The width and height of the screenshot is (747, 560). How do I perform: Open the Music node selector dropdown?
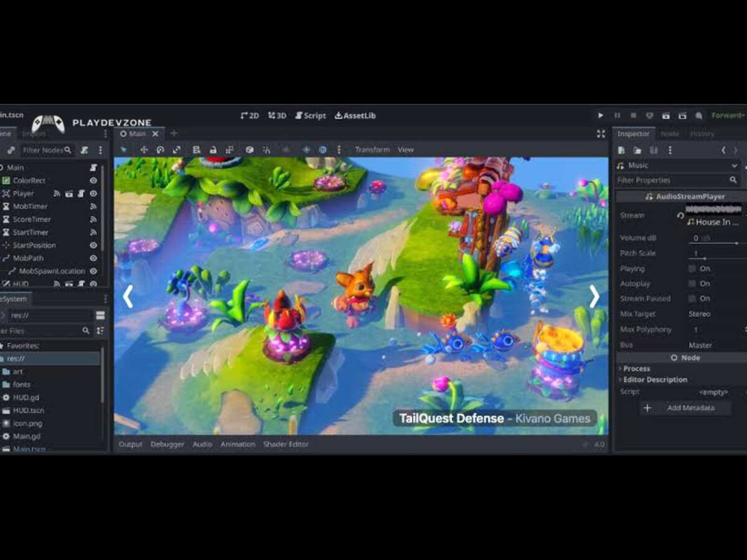[678, 166]
